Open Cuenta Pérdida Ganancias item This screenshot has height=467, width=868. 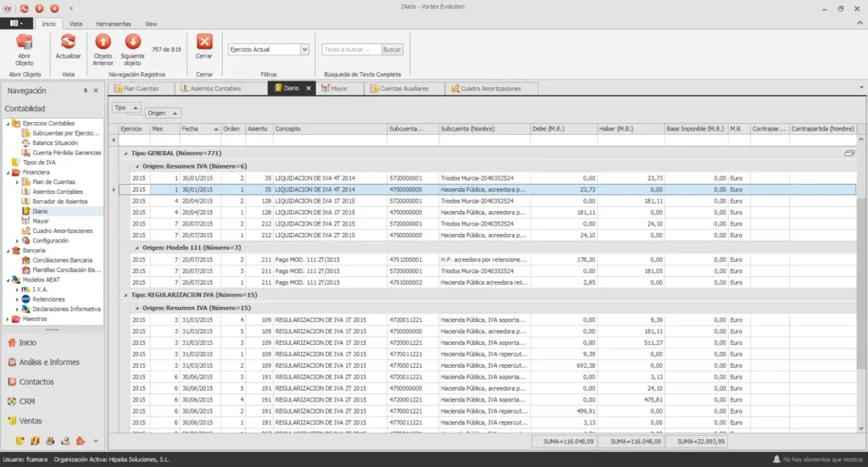pos(66,153)
